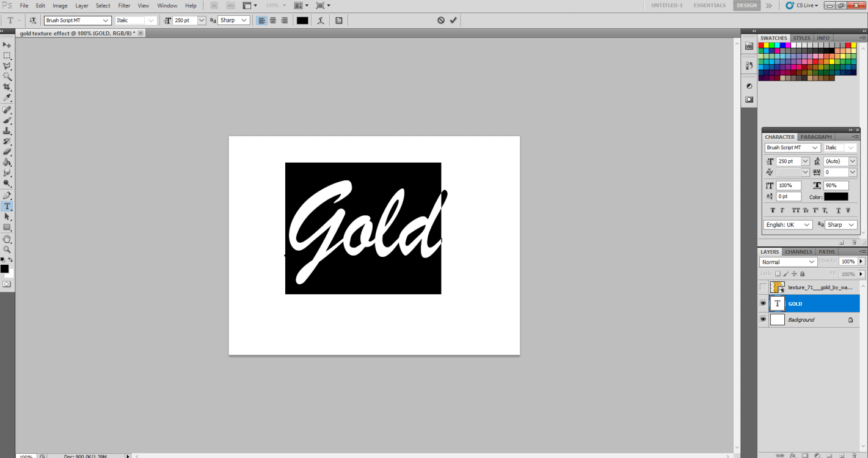This screenshot has width=868, height=458.
Task: Open the Filter menu
Action: 124,6
